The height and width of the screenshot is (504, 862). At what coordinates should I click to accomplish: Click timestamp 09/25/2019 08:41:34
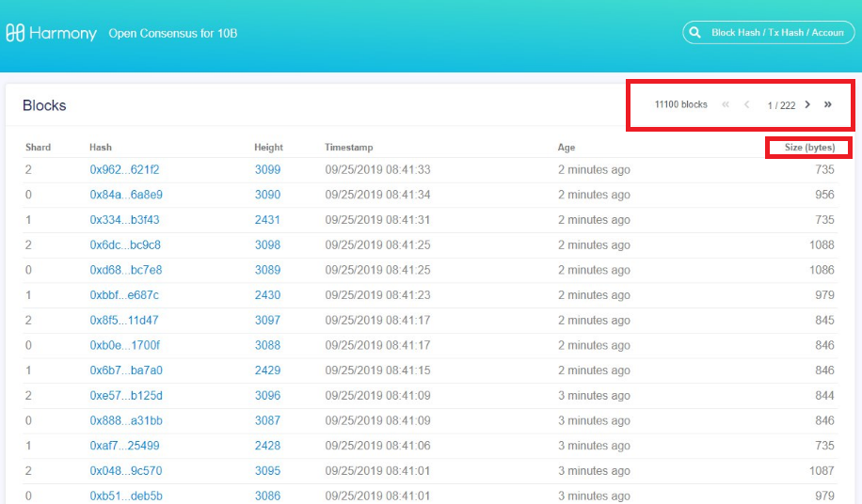pyautogui.click(x=377, y=195)
